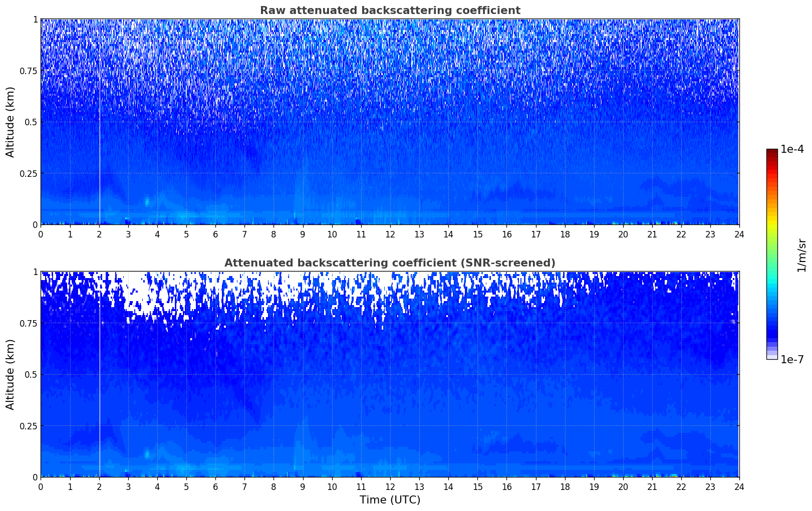
Task: Click the '1e-4' colorbar maximum label
Action: click(x=792, y=150)
